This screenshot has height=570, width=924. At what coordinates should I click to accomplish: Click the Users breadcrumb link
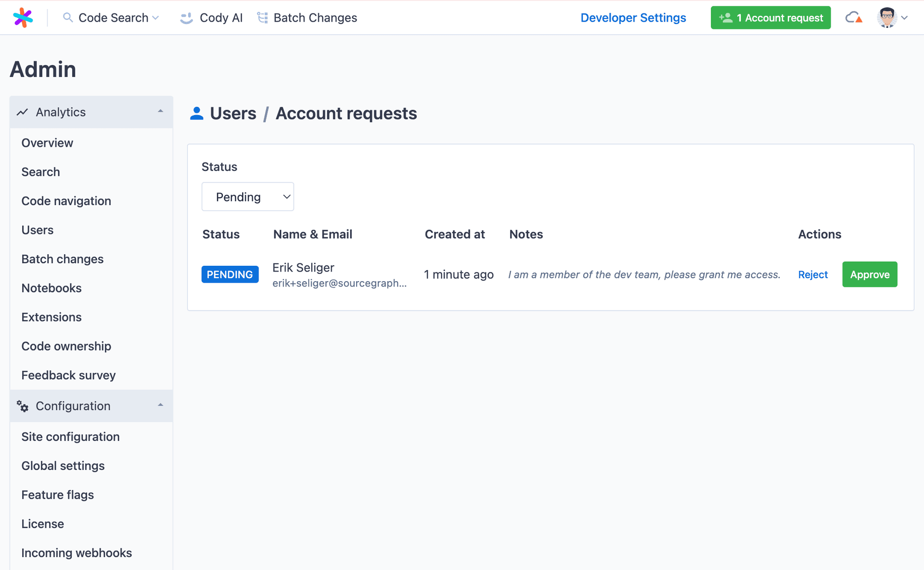click(233, 114)
